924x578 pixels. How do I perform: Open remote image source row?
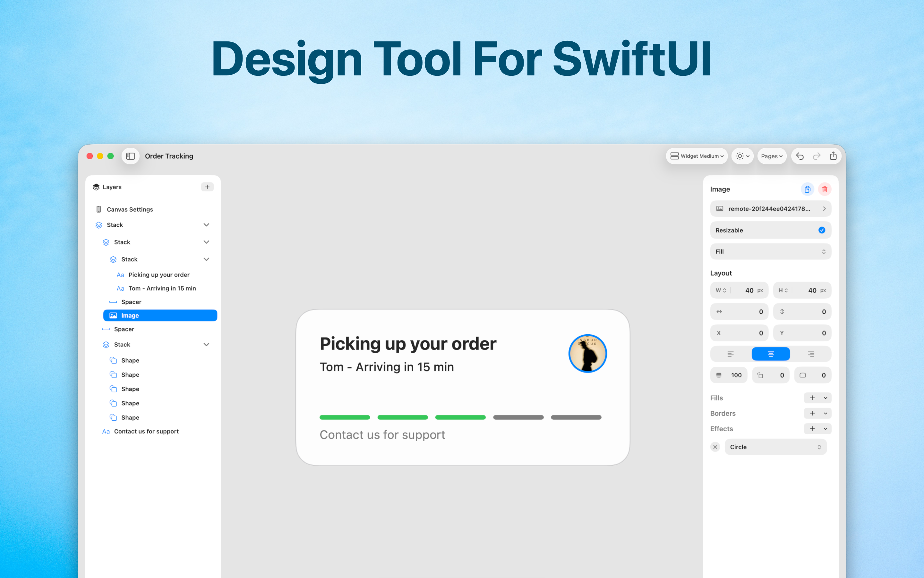(x=771, y=209)
